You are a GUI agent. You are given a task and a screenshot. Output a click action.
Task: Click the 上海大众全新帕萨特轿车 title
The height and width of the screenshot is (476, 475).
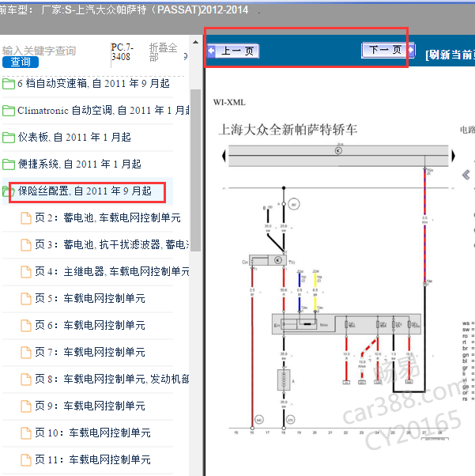(288, 130)
